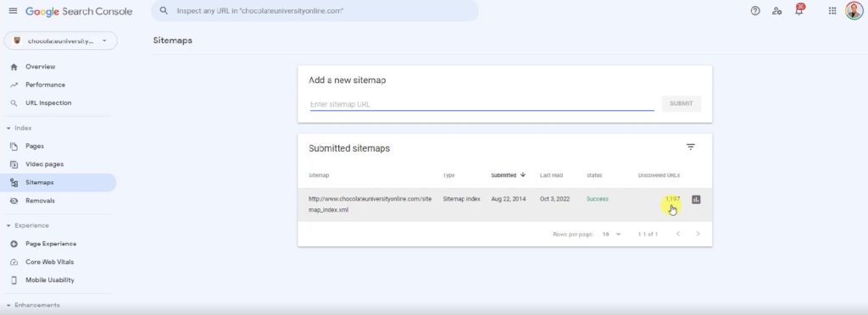The width and height of the screenshot is (868, 315).
Task: Click the Aug 22, 2014 submitted date
Action: (509, 199)
